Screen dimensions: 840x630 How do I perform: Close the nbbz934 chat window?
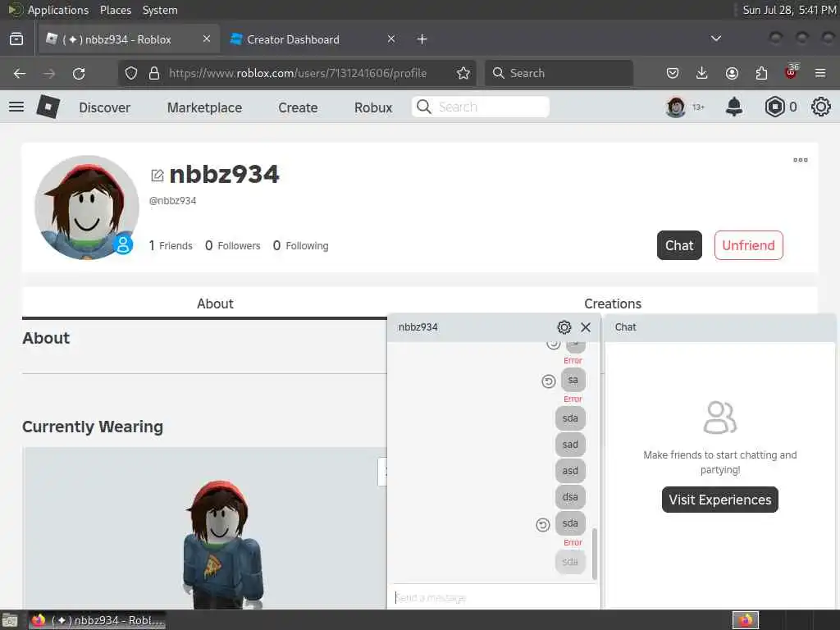(586, 327)
